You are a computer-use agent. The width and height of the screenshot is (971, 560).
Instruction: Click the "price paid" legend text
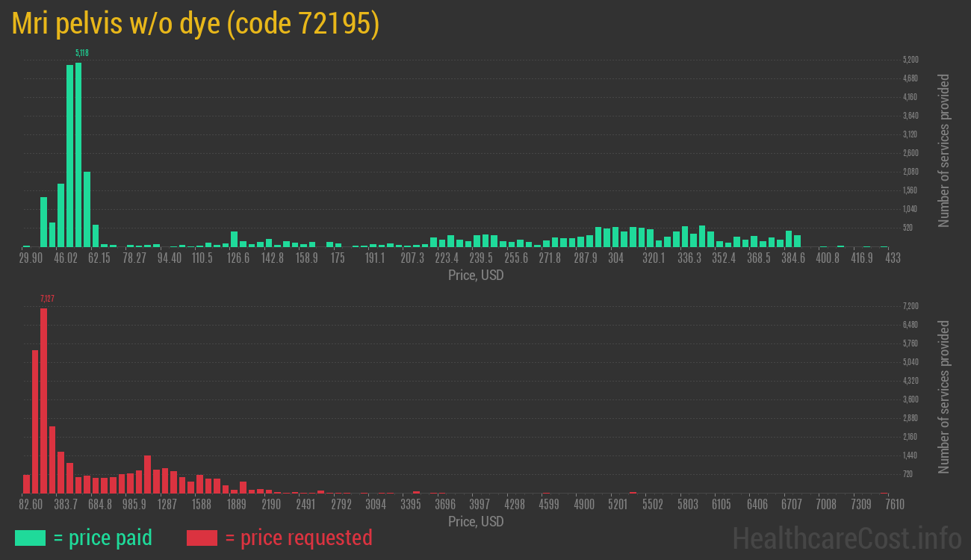(x=103, y=538)
